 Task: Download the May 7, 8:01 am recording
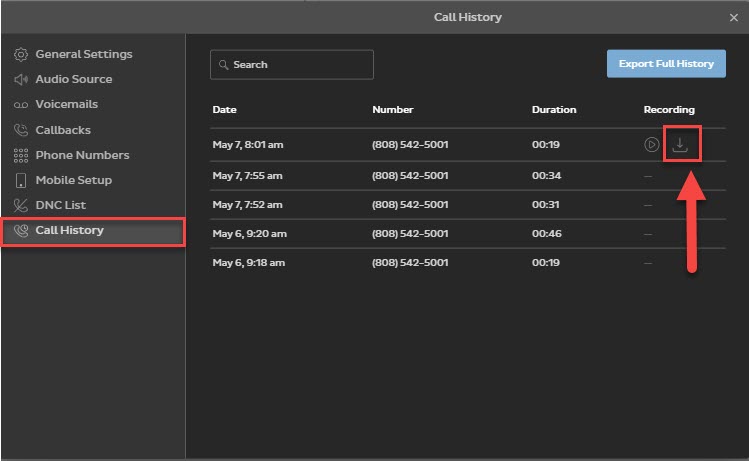(680, 144)
